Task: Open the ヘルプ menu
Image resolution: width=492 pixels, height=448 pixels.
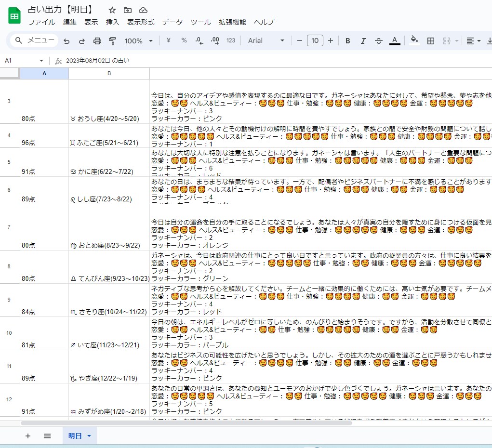Action: click(264, 22)
